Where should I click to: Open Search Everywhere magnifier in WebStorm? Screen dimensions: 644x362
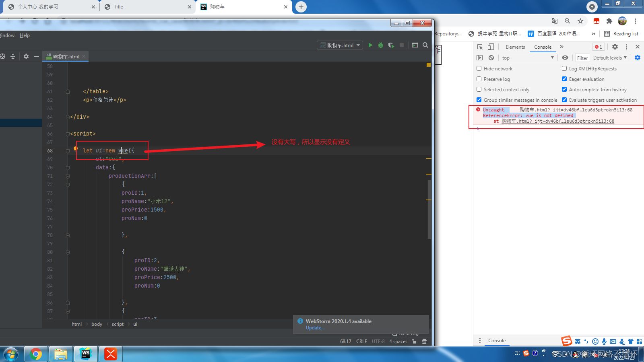[x=425, y=45]
